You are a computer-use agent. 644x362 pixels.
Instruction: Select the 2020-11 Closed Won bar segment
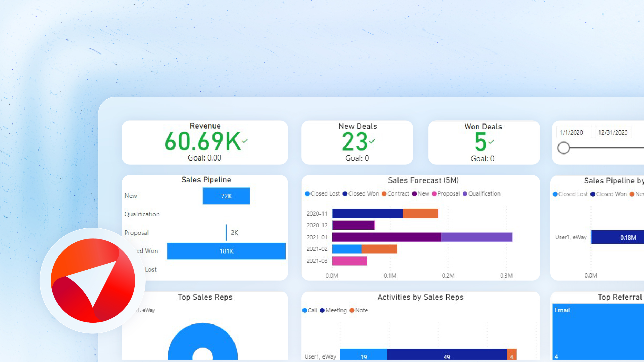pos(367,213)
